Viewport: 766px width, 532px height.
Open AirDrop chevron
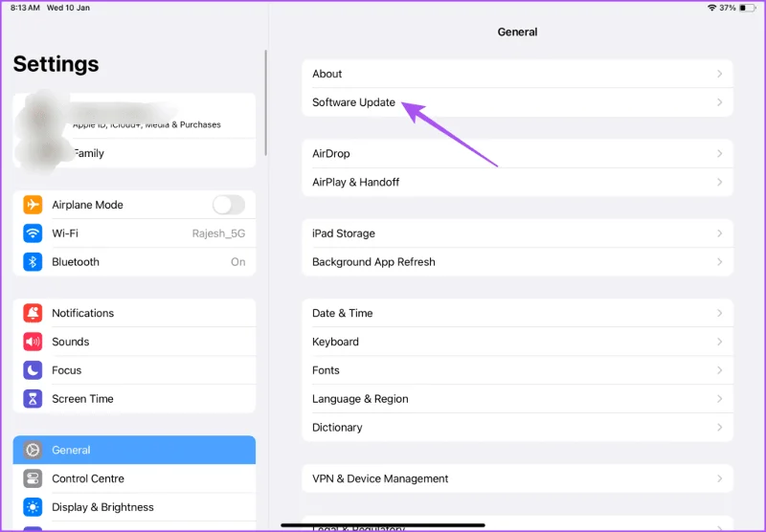720,153
